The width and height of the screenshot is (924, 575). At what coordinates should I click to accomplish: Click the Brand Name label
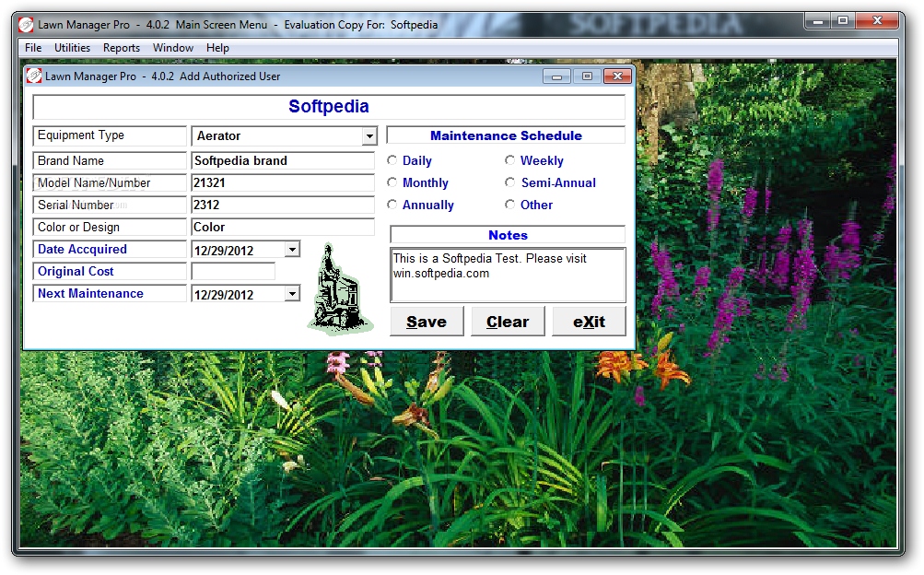pyautogui.click(x=71, y=160)
